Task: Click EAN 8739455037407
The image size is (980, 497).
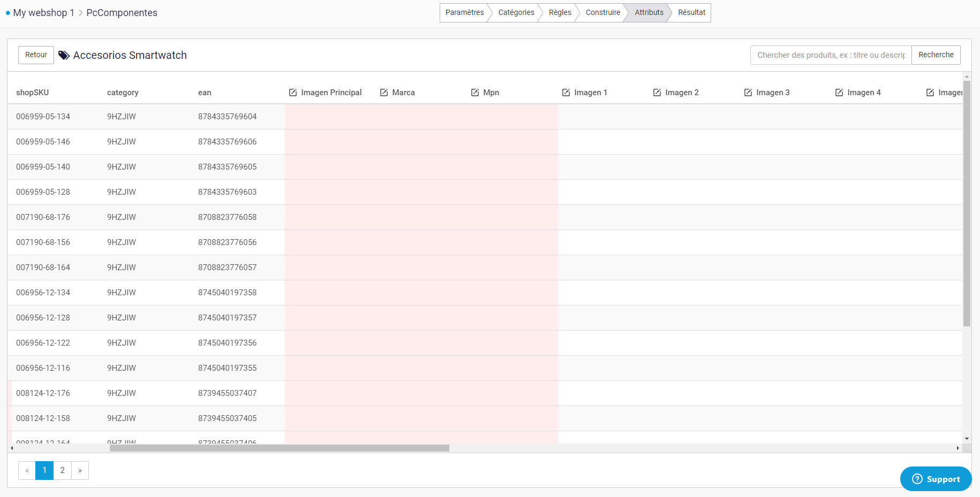Action: [227, 393]
